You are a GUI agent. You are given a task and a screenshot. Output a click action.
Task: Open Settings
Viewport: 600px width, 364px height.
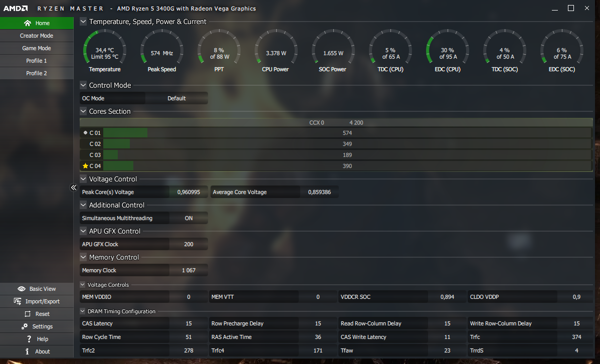point(37,326)
